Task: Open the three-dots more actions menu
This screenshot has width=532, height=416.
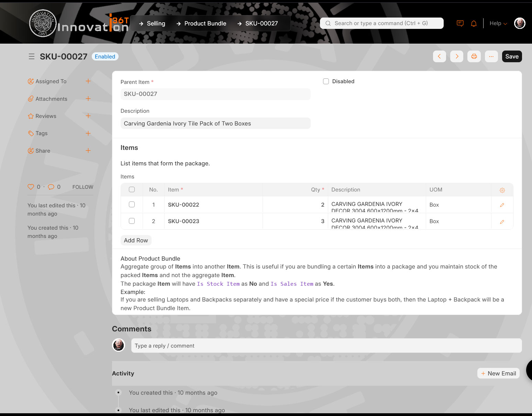Action: pyautogui.click(x=491, y=56)
